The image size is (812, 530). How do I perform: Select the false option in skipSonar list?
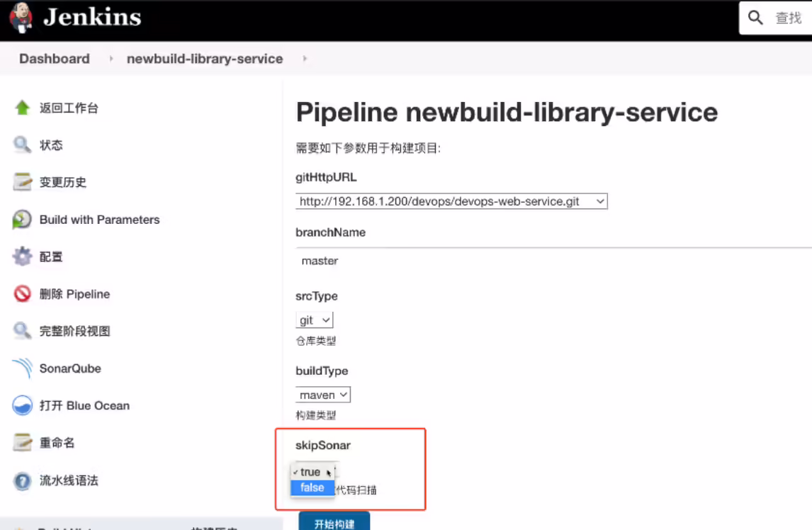click(312, 487)
